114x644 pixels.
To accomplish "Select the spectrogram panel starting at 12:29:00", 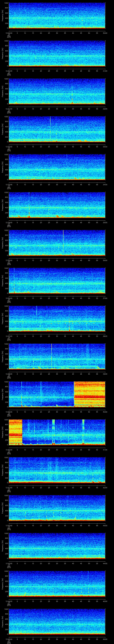I will [x=57, y=16].
